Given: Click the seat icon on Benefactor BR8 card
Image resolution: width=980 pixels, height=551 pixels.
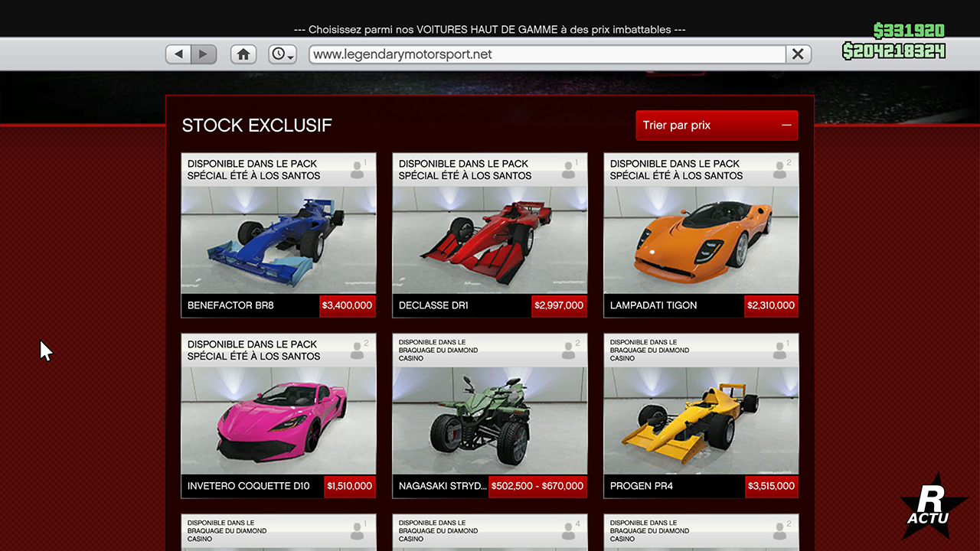Looking at the screenshot, I should [x=358, y=170].
